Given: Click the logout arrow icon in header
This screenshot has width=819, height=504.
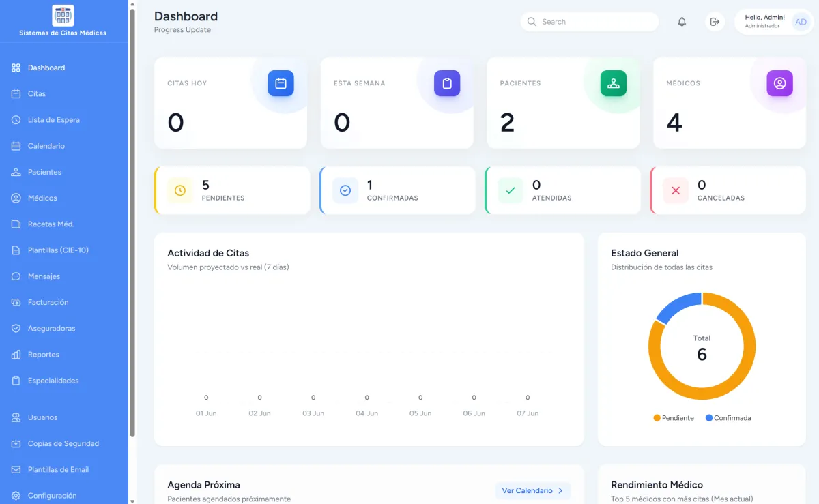Looking at the screenshot, I should tap(715, 22).
